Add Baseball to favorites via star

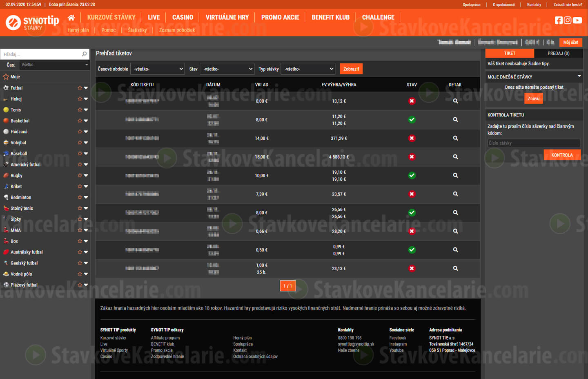click(x=80, y=154)
